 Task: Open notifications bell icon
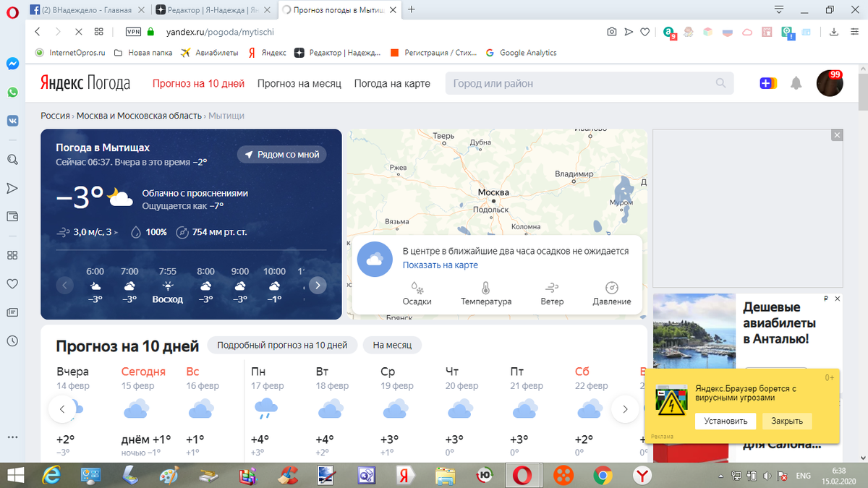[x=796, y=83]
